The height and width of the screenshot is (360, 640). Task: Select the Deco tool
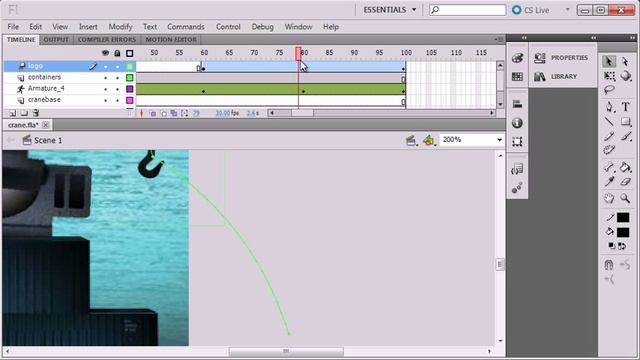coord(609,150)
